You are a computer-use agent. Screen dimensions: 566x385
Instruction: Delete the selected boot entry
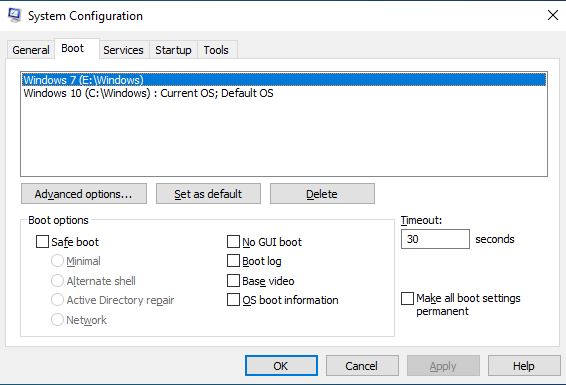click(x=322, y=194)
